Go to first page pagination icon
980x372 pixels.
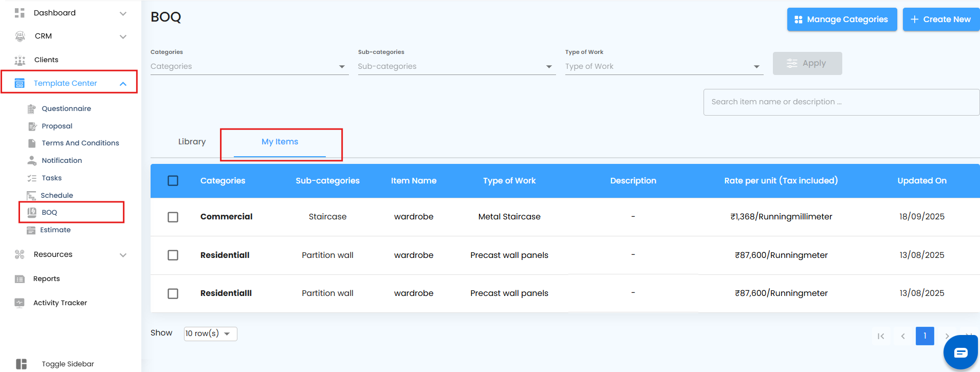(x=881, y=336)
